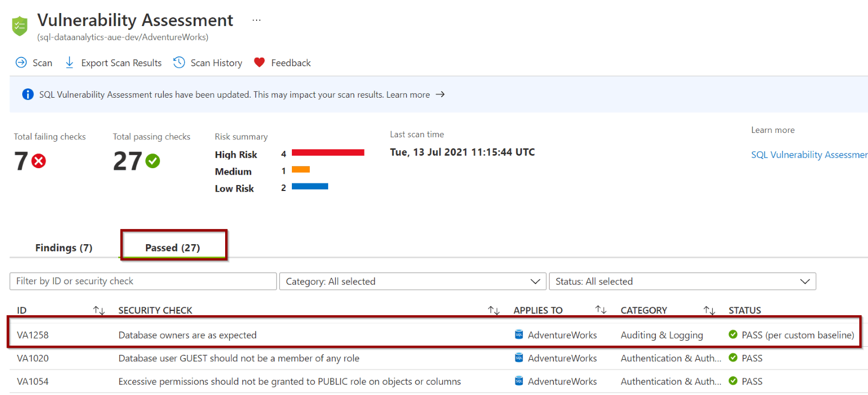This screenshot has width=868, height=395.
Task: Click the SECURITY CHECK column header
Action: 155,310
